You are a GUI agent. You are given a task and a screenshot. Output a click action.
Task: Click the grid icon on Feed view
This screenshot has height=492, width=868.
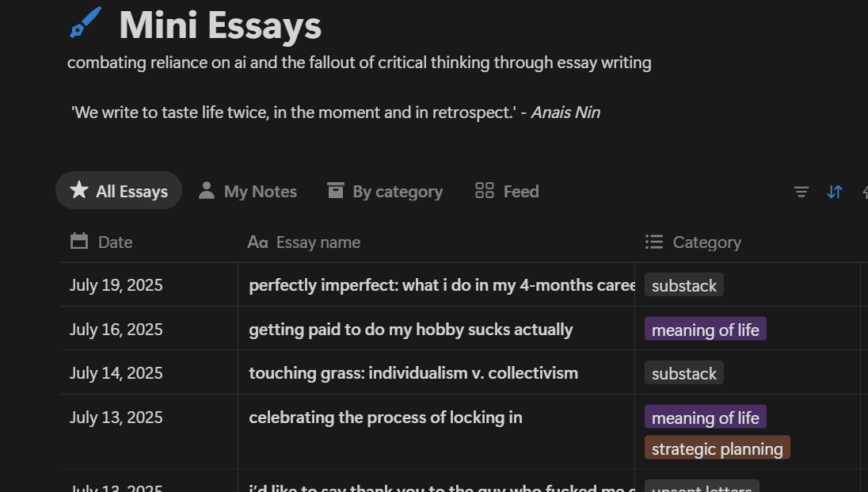click(x=485, y=191)
